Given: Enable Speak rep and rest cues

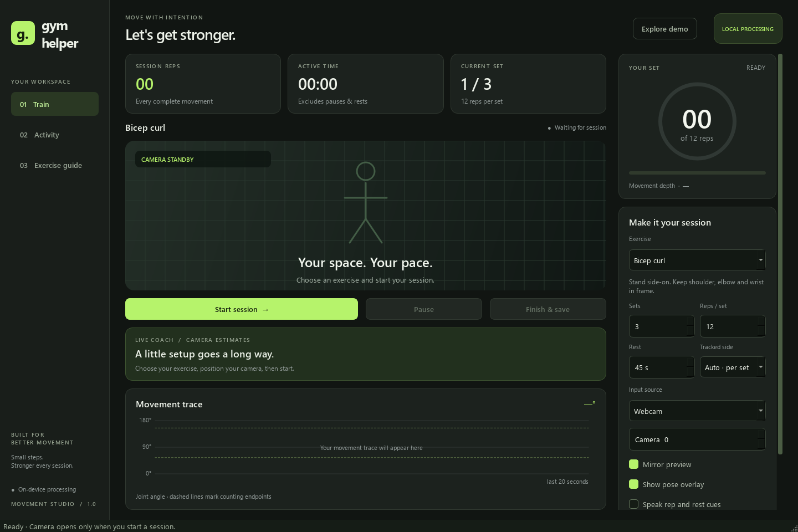Looking at the screenshot, I should pos(634,504).
